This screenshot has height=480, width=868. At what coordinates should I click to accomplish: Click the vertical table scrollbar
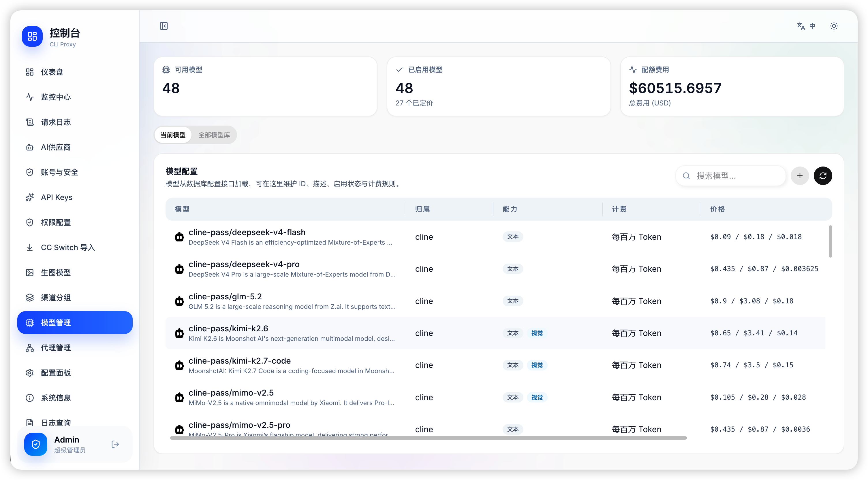tap(830, 241)
